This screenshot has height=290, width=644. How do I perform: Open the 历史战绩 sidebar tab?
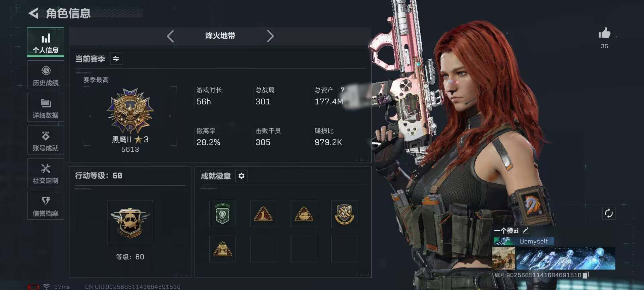(x=46, y=75)
